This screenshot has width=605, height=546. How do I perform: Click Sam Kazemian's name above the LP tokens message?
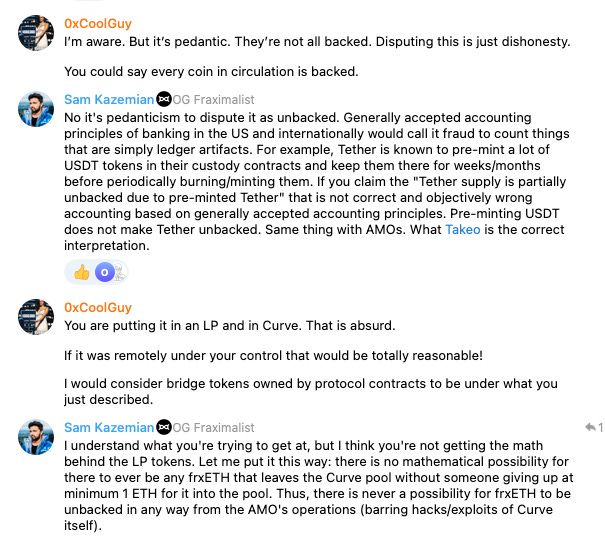[x=109, y=427]
